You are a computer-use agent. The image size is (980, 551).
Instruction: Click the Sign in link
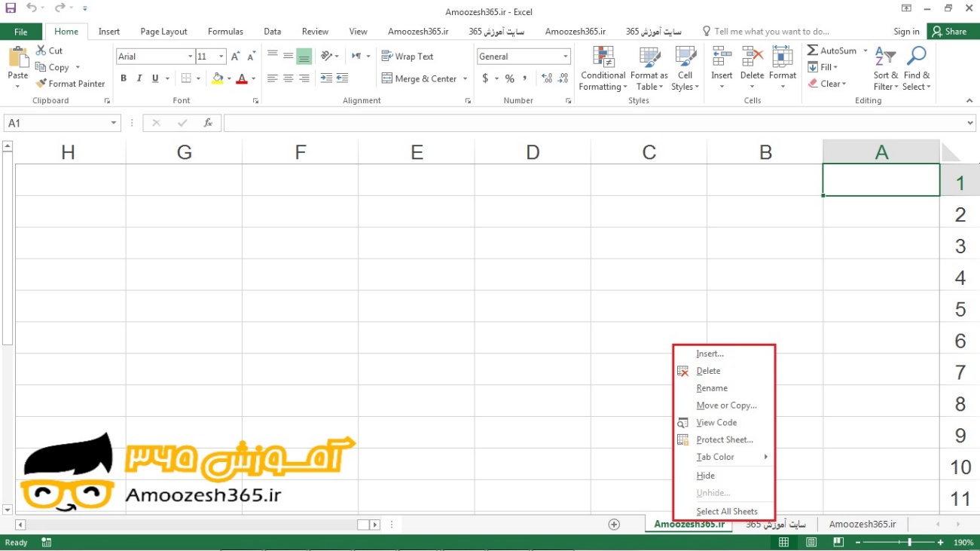[x=906, y=32]
